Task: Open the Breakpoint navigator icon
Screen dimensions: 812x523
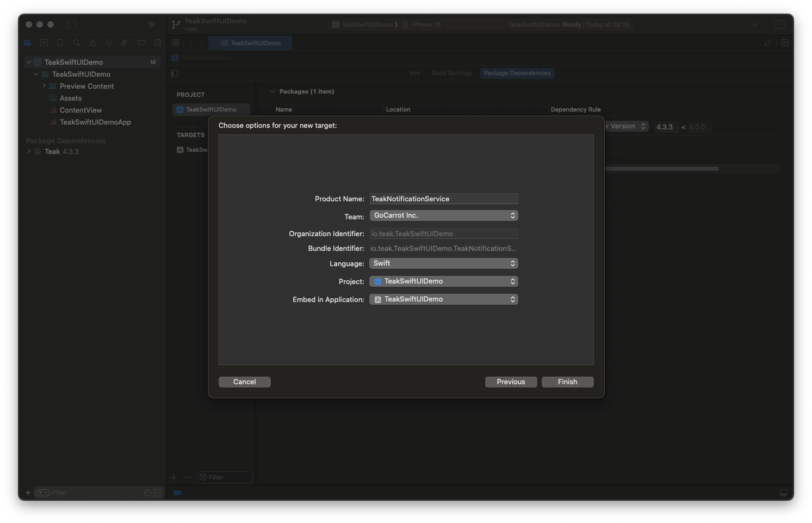Action: pos(141,43)
